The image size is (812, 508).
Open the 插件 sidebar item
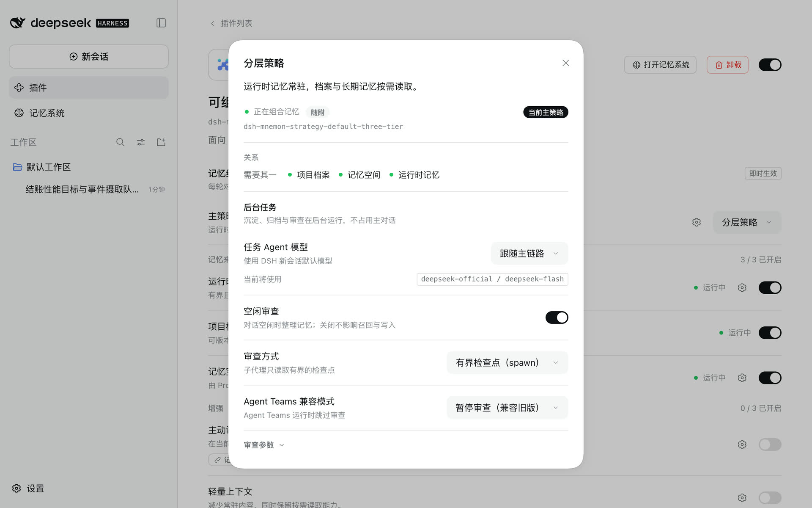point(89,88)
